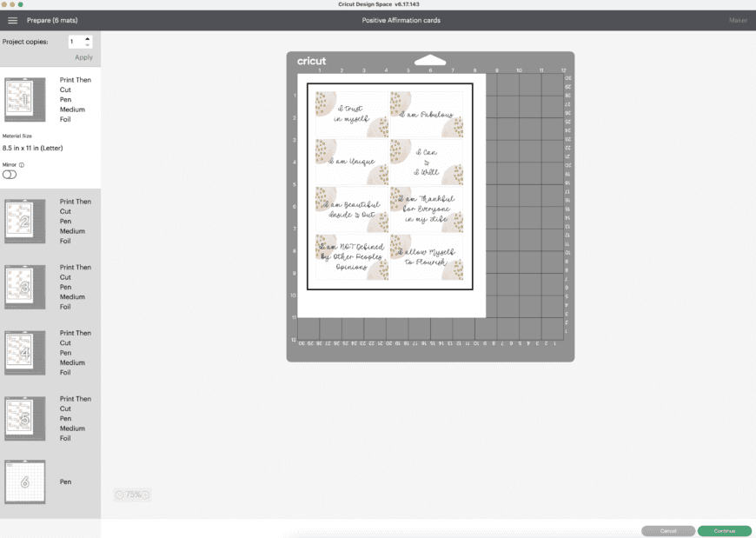Viewport: 756px width, 538px height.
Task: Zoom in with the plus icon
Action: pyautogui.click(x=145, y=495)
